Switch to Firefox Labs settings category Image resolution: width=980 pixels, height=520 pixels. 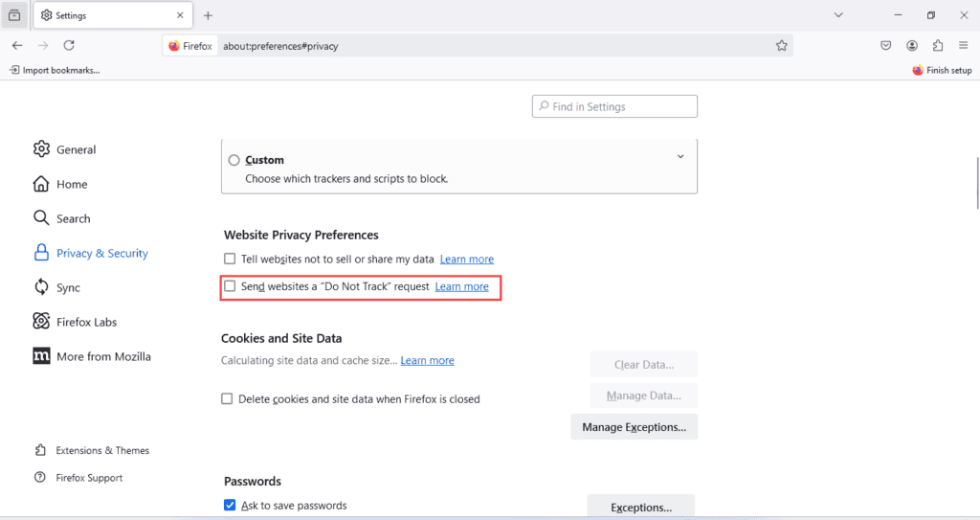click(x=86, y=322)
